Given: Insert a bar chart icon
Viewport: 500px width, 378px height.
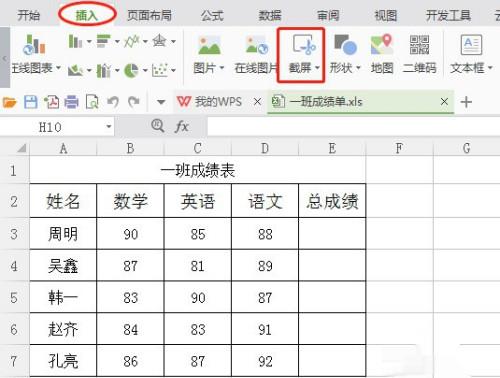Looking at the screenshot, I should point(103,41).
